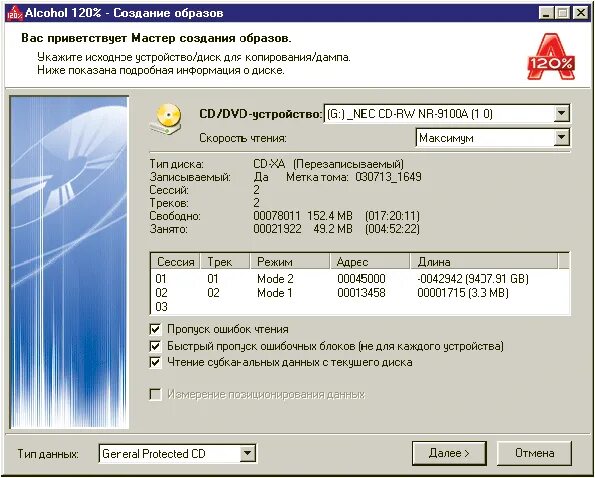Screen dimensions: 595x478
Task: Click the Alcohol 120% title bar icon
Action: point(15,13)
